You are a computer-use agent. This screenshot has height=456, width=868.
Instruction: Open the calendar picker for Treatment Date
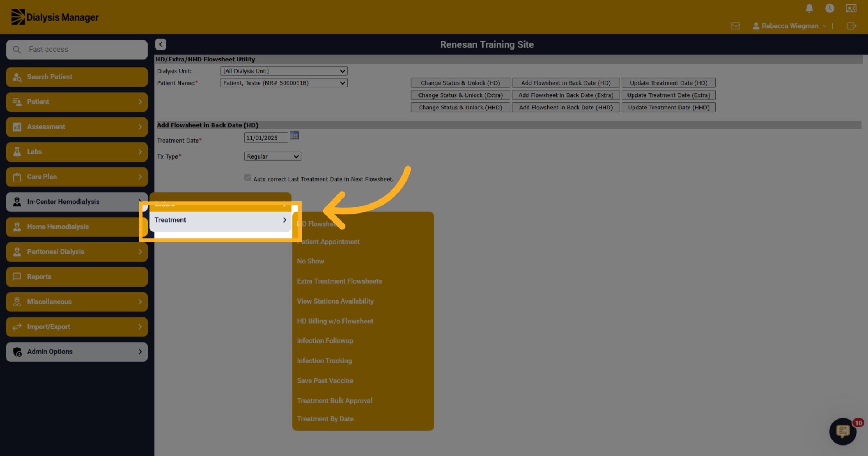pos(294,135)
